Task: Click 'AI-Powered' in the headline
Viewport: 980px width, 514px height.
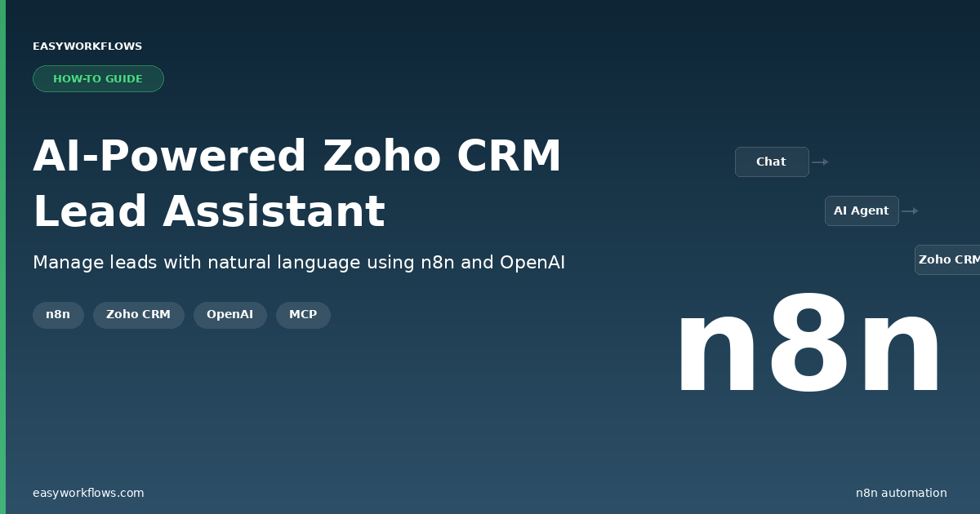Action: point(171,157)
